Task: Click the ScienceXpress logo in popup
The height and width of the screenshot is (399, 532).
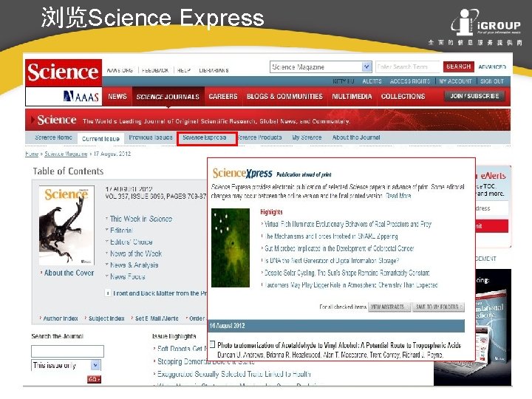Action: [242, 174]
